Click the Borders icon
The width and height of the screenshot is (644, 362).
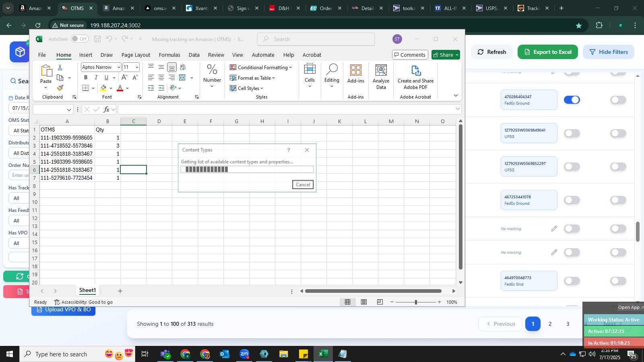tap(86, 88)
